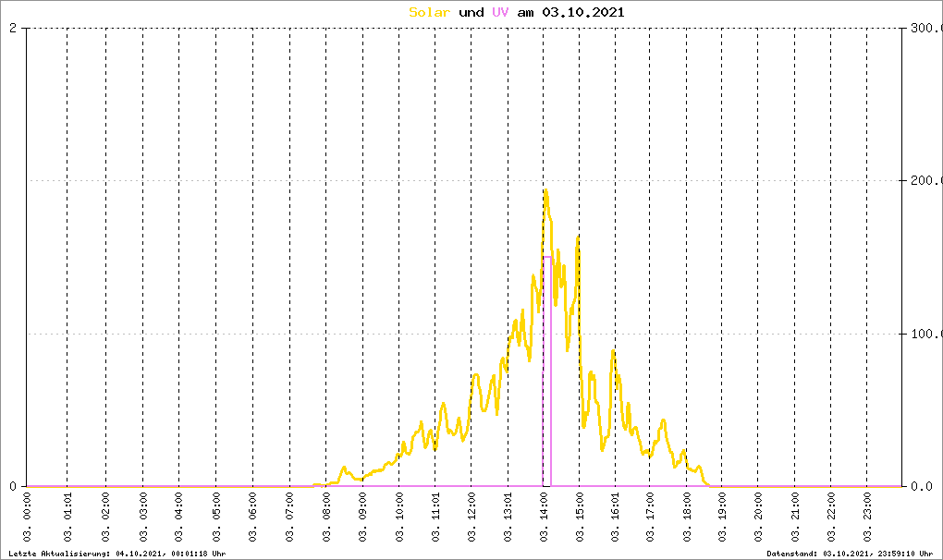This screenshot has width=943, height=560.
Task: Click the right axis value 200.0
Action: pos(926,181)
